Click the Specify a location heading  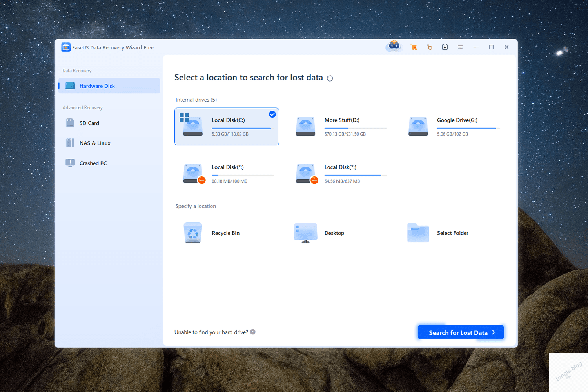click(196, 206)
